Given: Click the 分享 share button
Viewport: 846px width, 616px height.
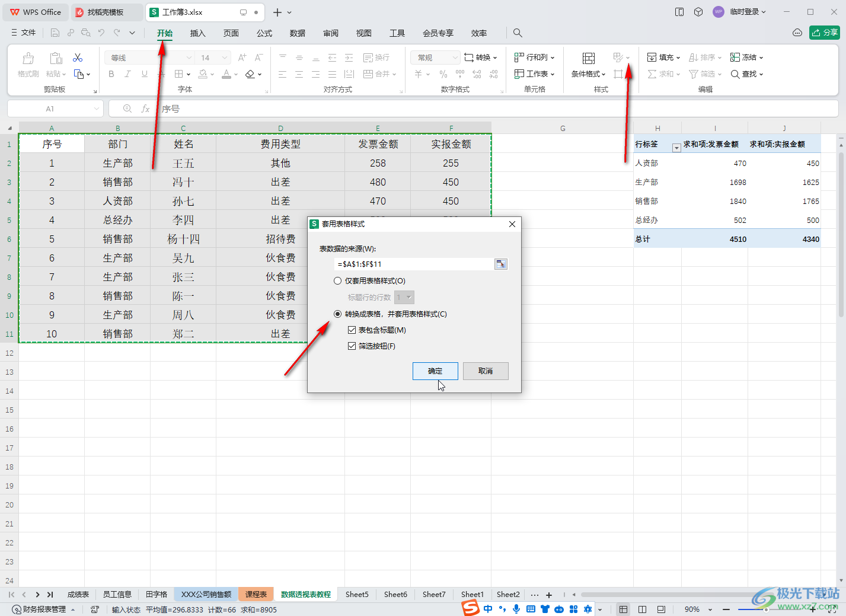Looking at the screenshot, I should click(x=825, y=33).
